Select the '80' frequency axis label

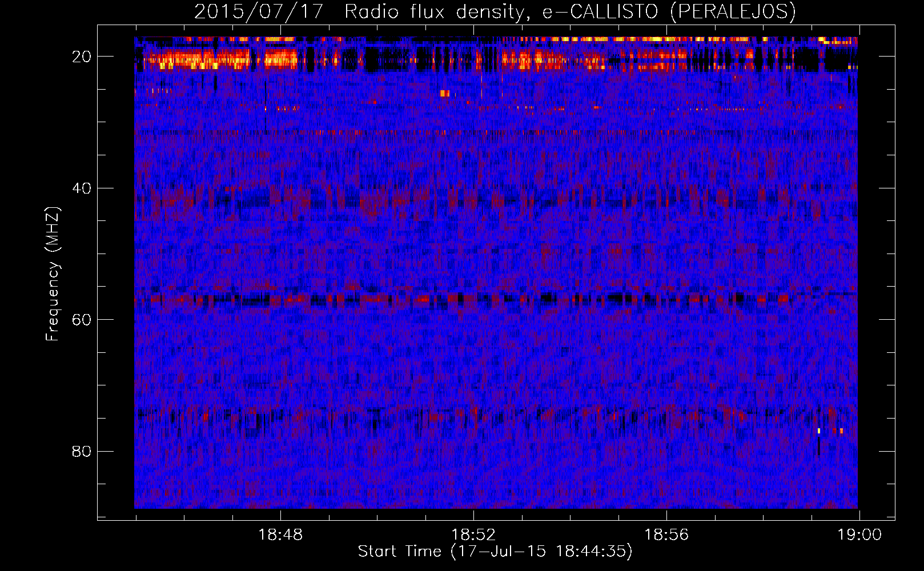pyautogui.click(x=82, y=452)
